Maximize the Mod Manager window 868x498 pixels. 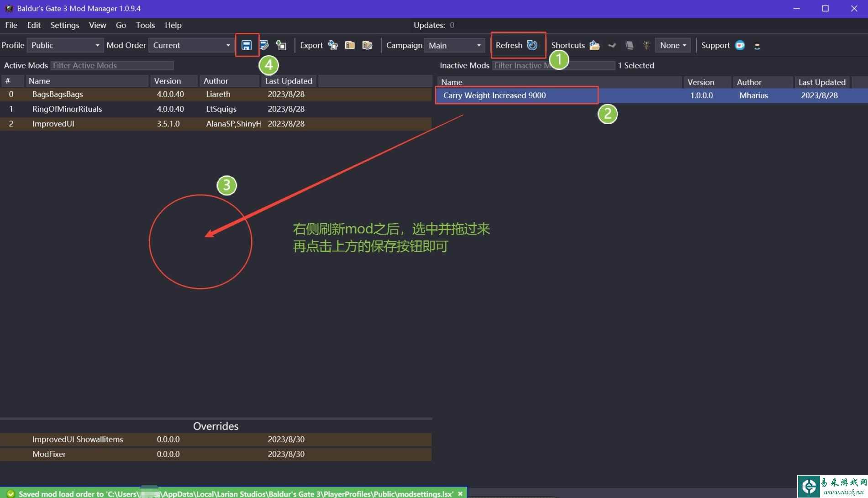coord(825,8)
